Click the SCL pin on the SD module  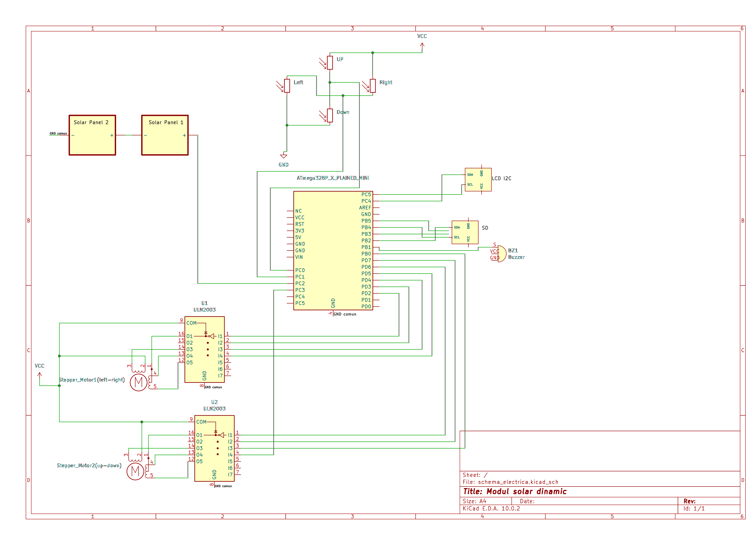coord(457,237)
